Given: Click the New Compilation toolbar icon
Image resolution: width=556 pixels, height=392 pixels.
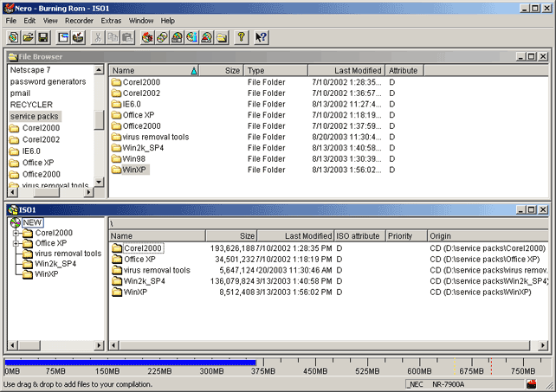Looking at the screenshot, I should 14,37.
